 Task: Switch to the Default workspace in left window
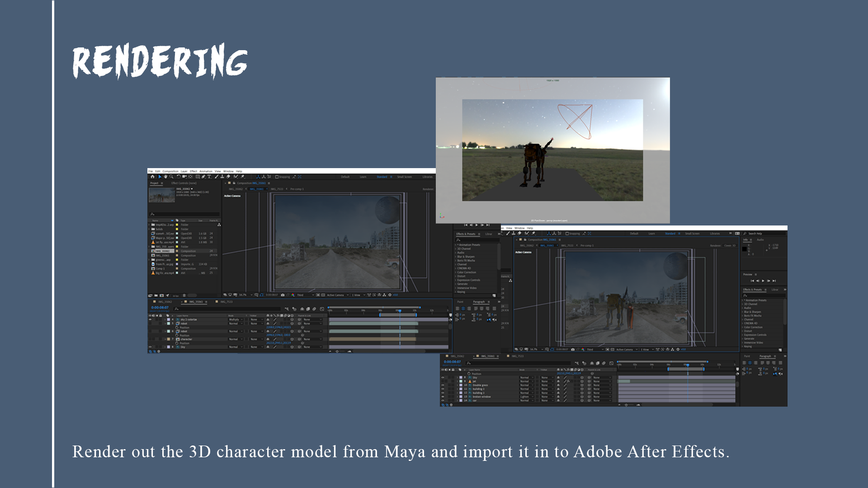click(345, 177)
